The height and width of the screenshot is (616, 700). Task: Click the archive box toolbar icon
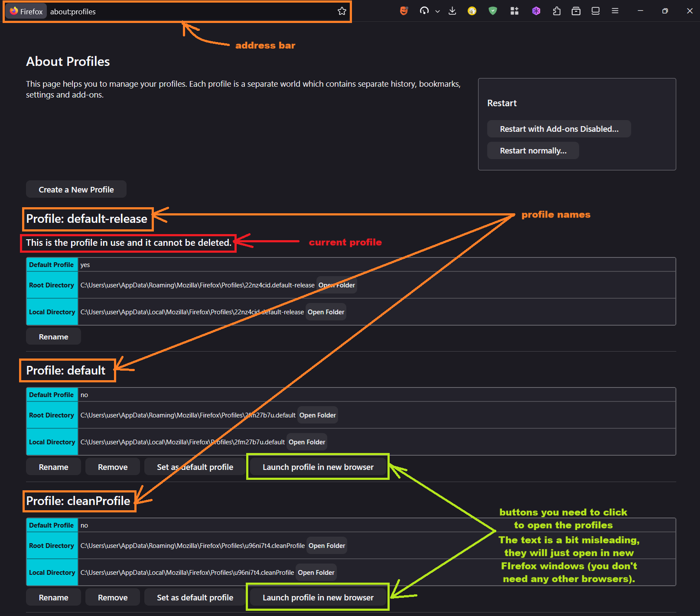[x=576, y=11]
